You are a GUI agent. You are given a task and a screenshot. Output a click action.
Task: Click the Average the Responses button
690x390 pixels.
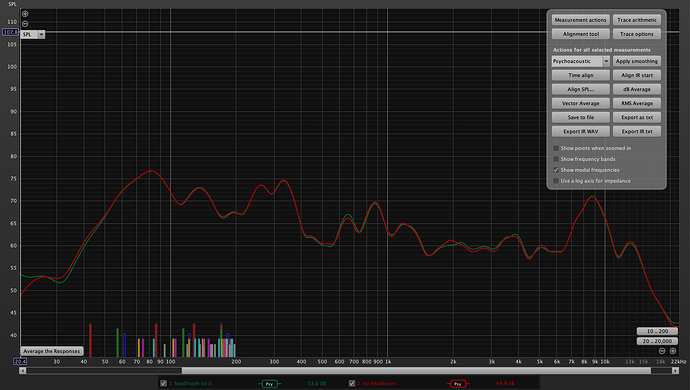52,351
